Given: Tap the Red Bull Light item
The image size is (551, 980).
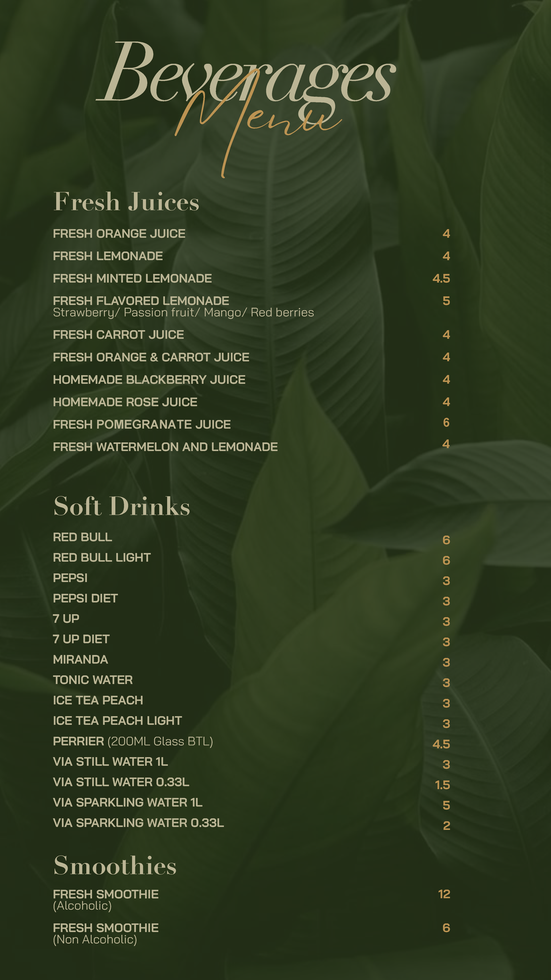Looking at the screenshot, I should pos(102,558).
